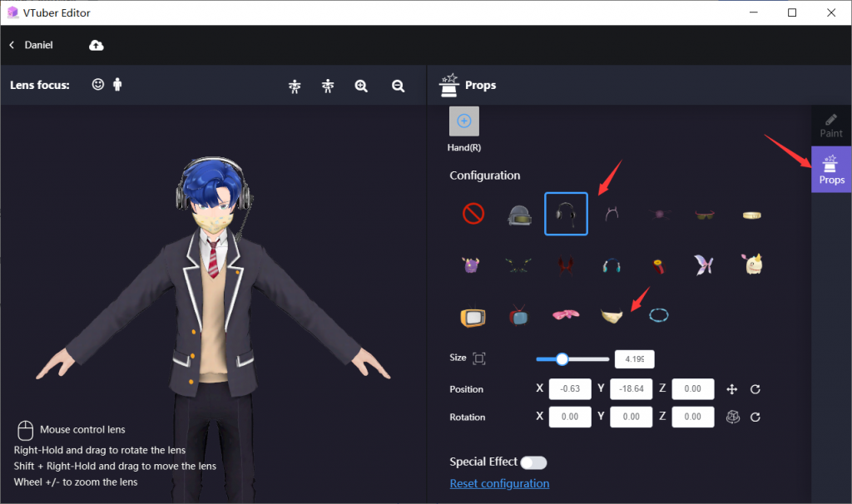Edit Rotation X value field
The height and width of the screenshot is (504, 852).
tap(570, 418)
